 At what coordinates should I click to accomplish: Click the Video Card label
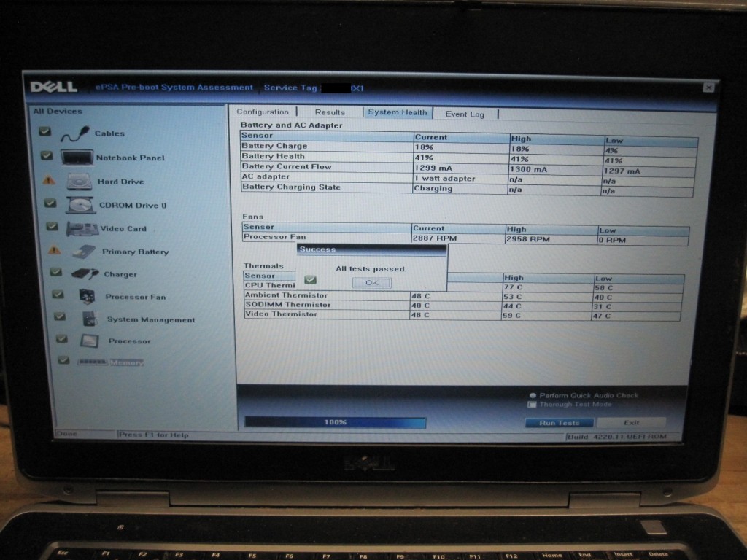point(123,228)
